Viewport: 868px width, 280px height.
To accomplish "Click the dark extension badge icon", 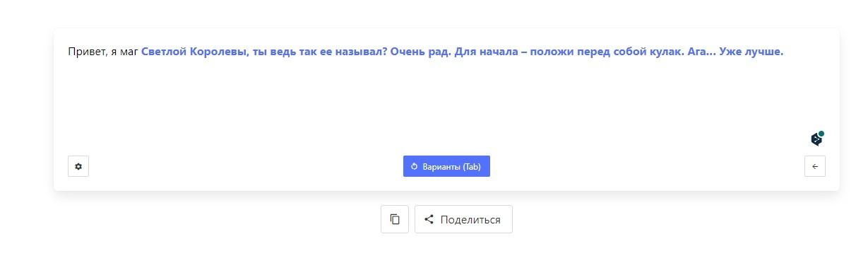I will [x=817, y=139].
